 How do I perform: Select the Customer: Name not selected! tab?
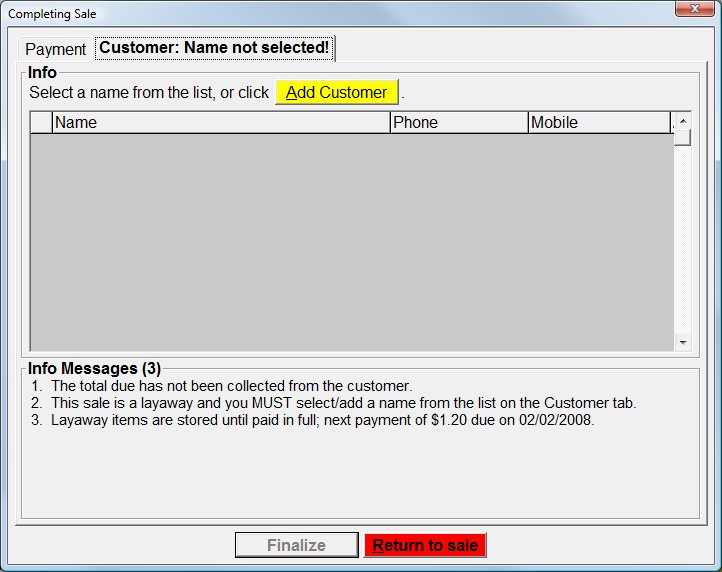[x=215, y=47]
